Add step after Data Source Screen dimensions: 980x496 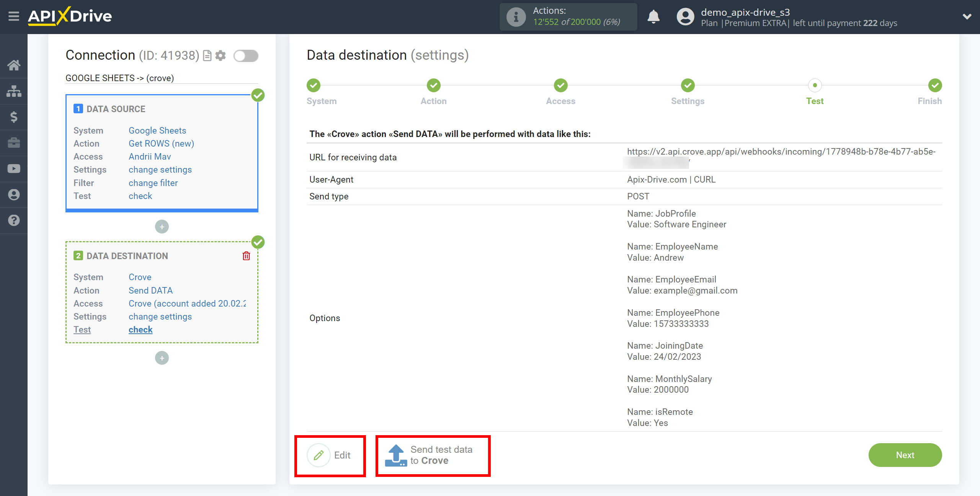162,227
